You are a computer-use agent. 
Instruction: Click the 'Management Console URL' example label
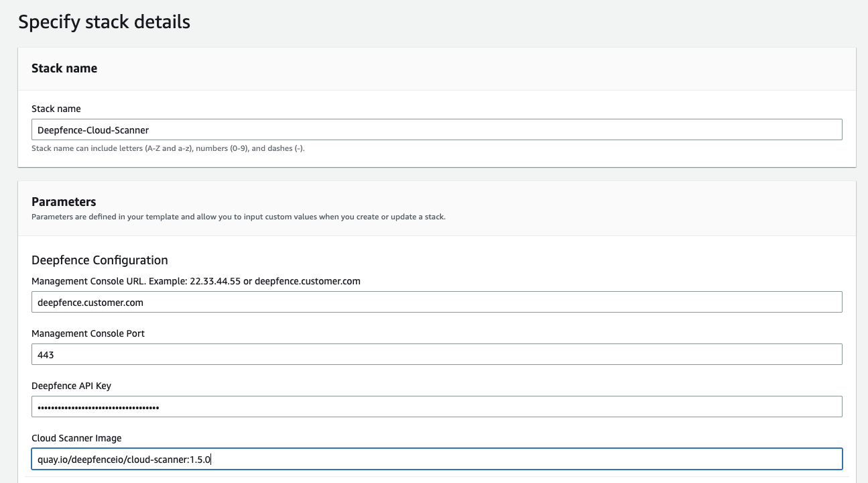tap(196, 281)
